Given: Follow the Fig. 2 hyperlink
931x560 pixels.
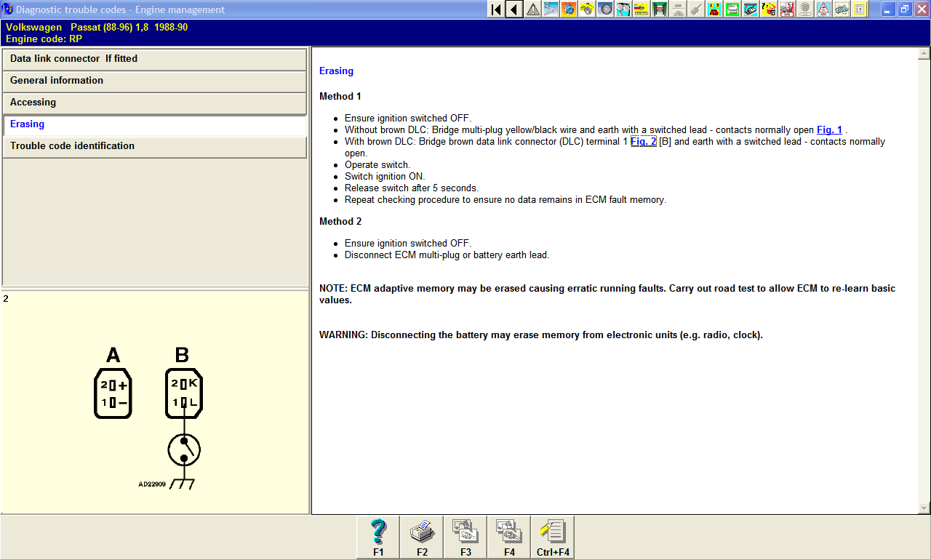Looking at the screenshot, I should (643, 142).
